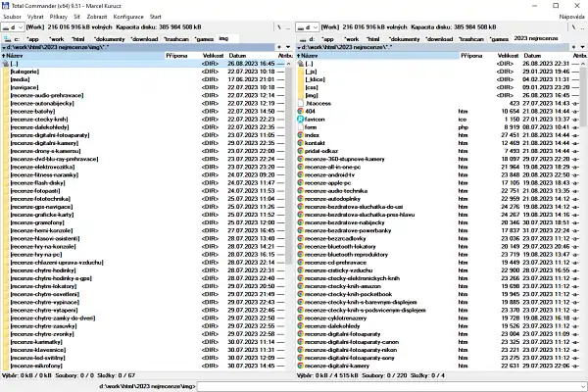Open the Příkazy menu

(58, 17)
